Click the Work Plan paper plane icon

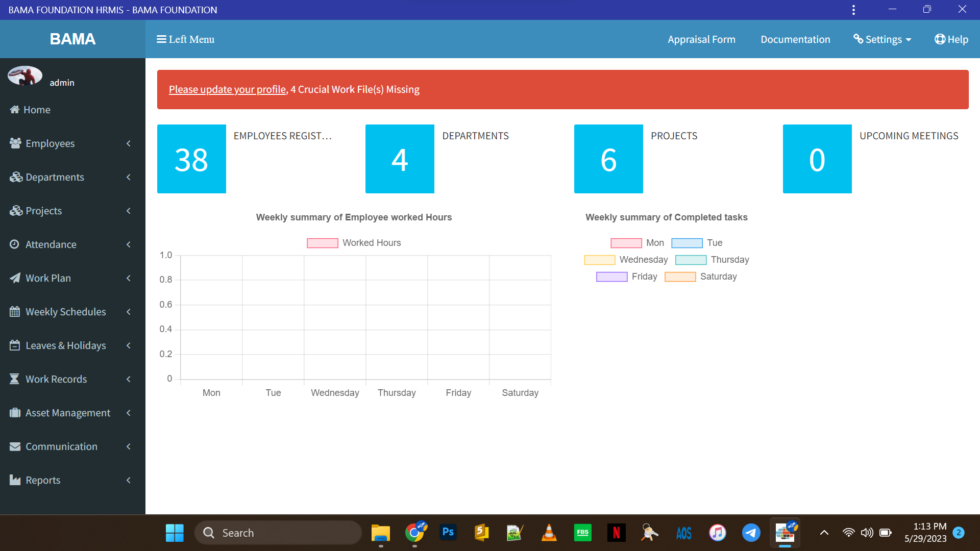[15, 278]
